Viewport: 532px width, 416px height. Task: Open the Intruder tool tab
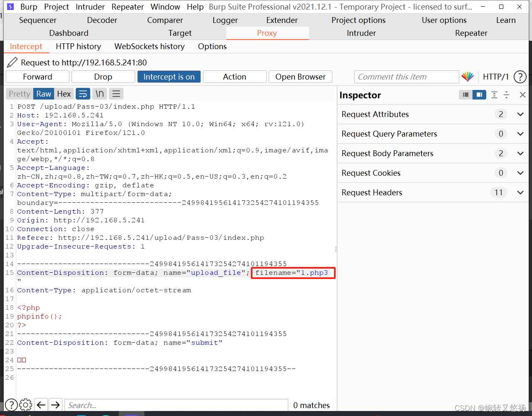361,33
